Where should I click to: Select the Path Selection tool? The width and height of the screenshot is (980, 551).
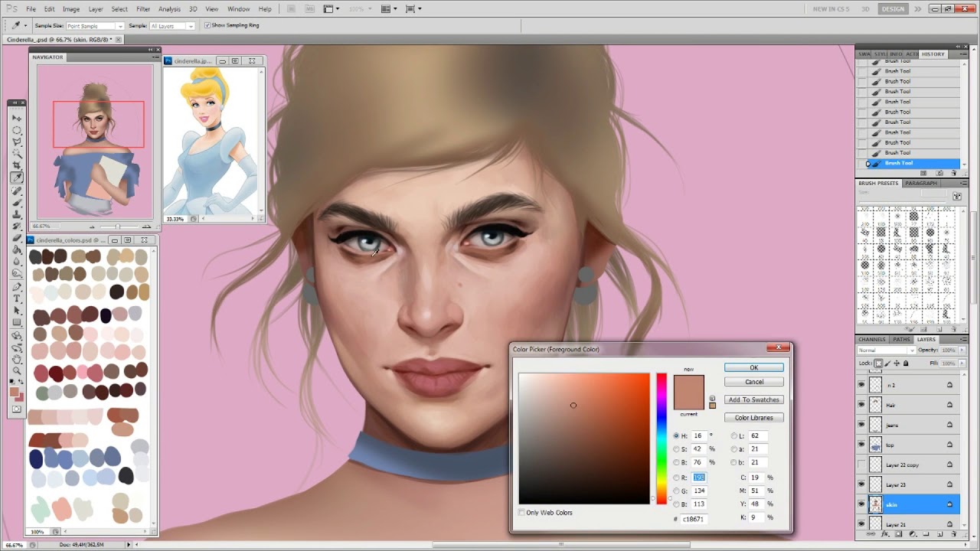tap(16, 310)
